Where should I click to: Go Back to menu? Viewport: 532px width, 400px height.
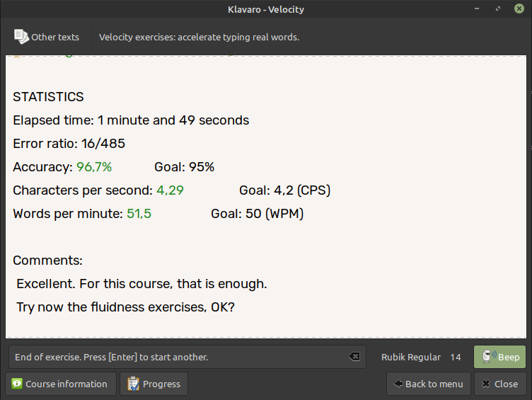(x=429, y=384)
